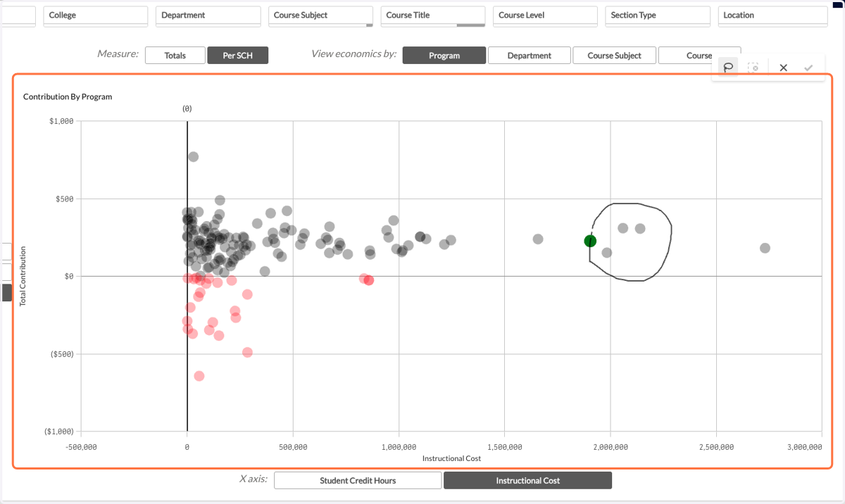Viewport: 845px width, 504px height.
Task: Click the Total Contribution axis title
Action: [23, 276]
